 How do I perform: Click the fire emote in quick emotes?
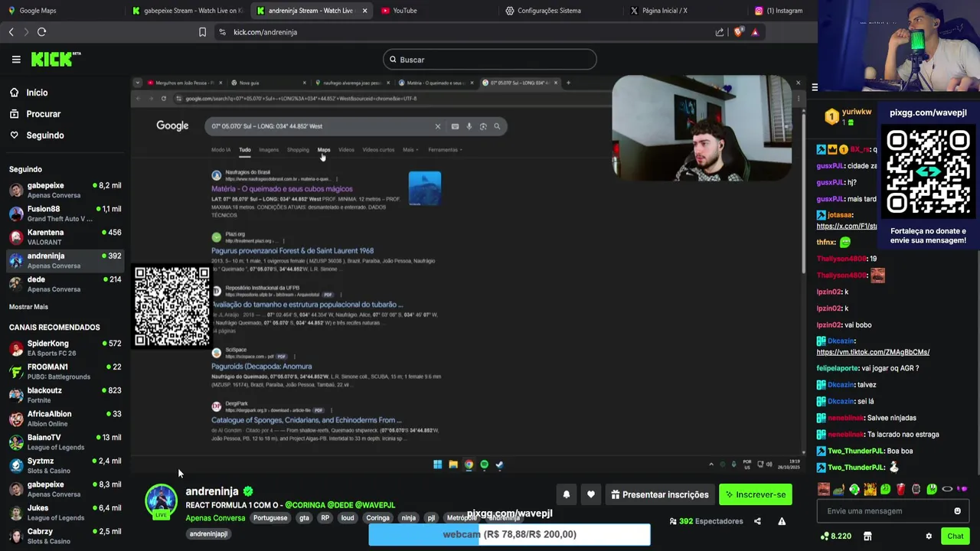[x=871, y=489]
